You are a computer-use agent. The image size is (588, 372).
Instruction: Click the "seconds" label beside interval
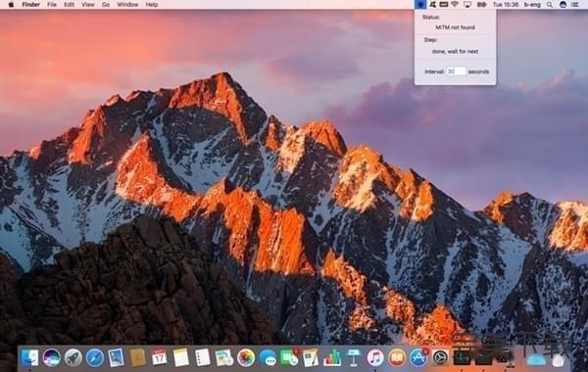pos(478,71)
